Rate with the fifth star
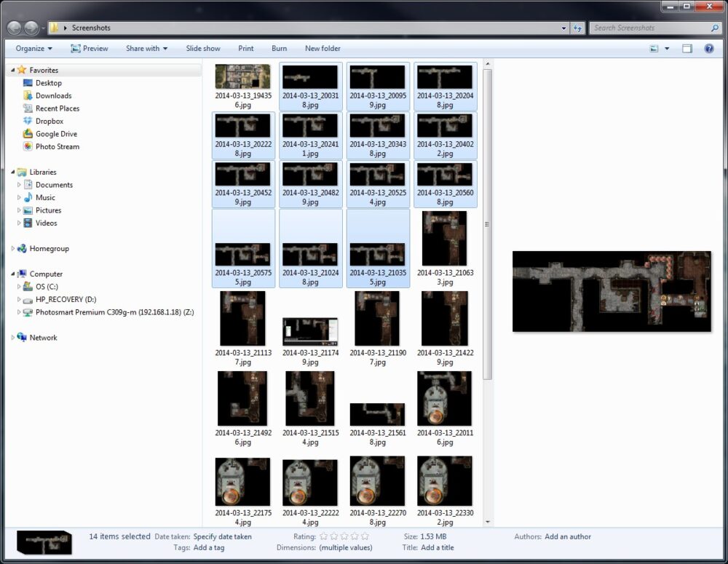This screenshot has height=564, width=728. pyautogui.click(x=365, y=536)
